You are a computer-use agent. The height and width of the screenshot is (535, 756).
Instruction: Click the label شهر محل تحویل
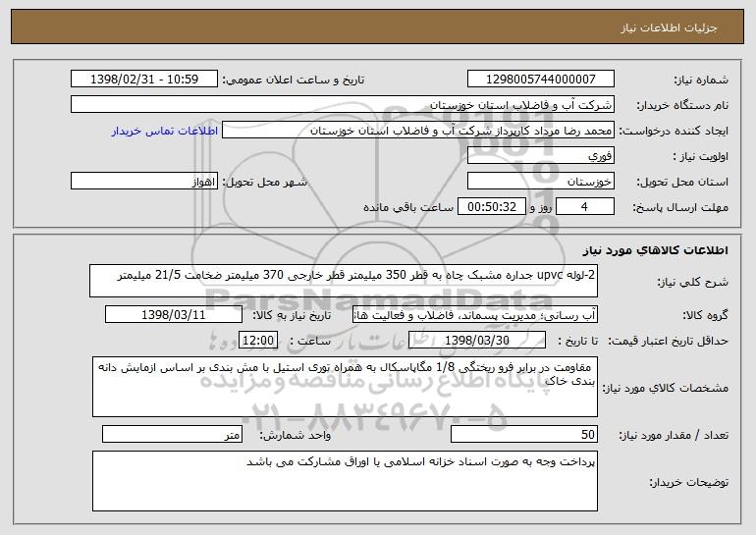click(x=264, y=183)
